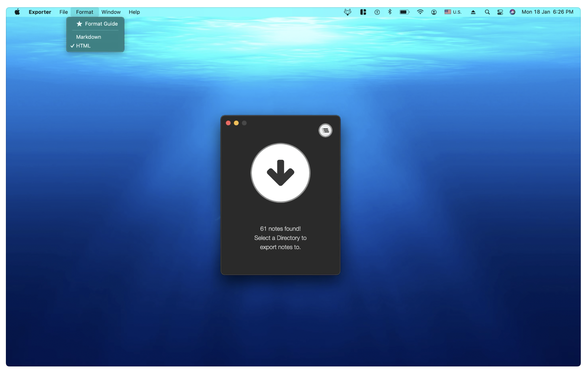Open the Format Guide entry
588x374 pixels.
click(x=95, y=24)
